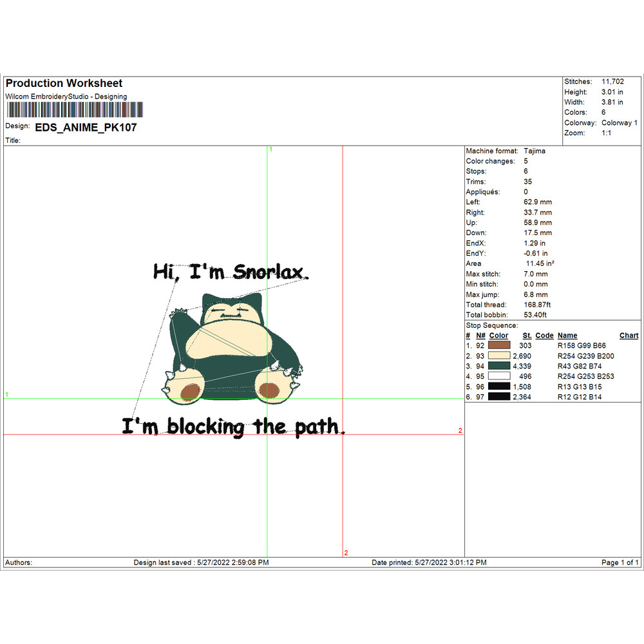Click the Name column header
The width and height of the screenshot is (644, 644).
[x=567, y=336]
